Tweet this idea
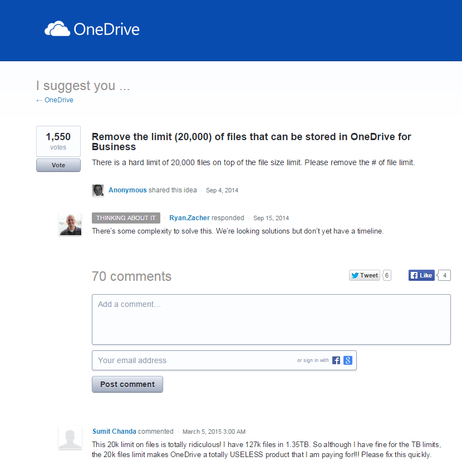Screen dimensions: 462x476 point(365,275)
